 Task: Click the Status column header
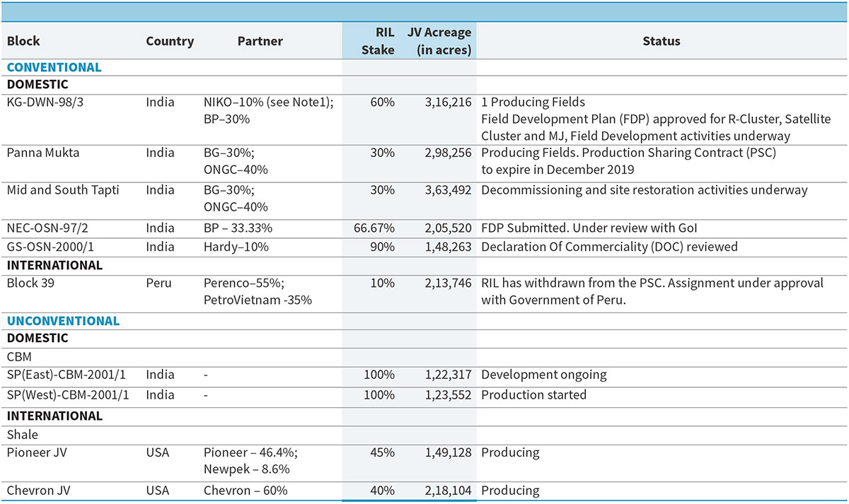click(661, 41)
